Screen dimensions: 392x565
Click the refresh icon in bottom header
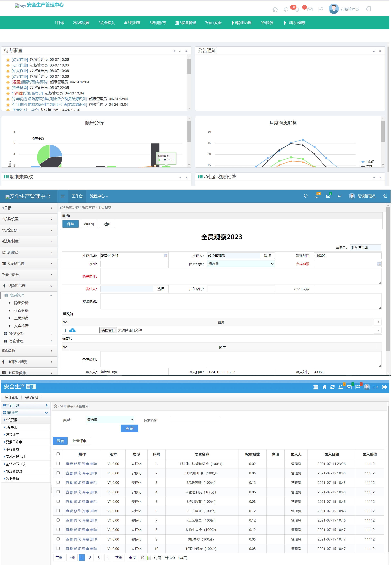click(x=332, y=387)
